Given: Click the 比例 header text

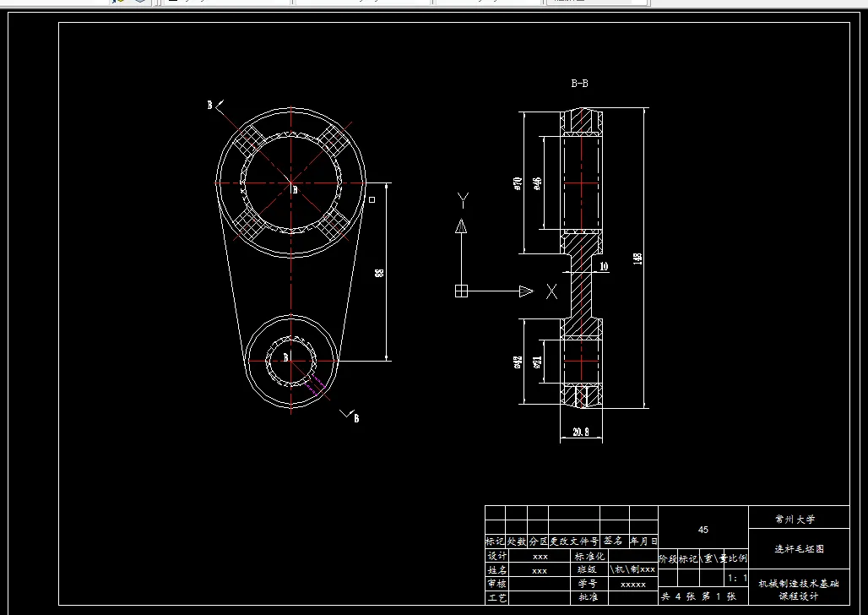Looking at the screenshot, I should 738,558.
